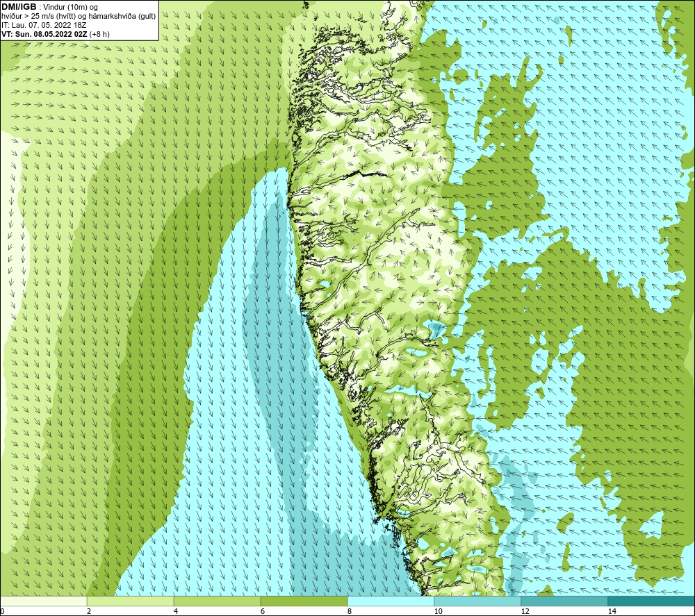This screenshot has height=616, width=695.
Task: Select the 2–4 m/s color swatch
Action: click(131, 601)
